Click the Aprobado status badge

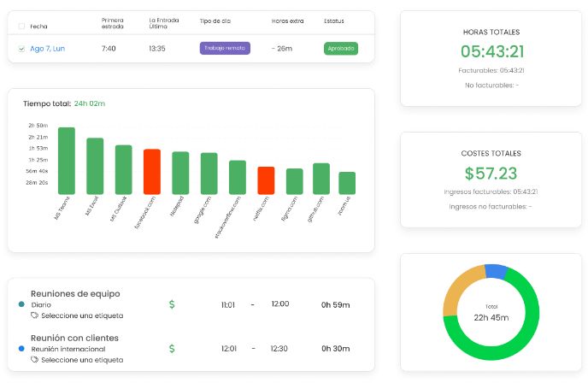point(341,49)
